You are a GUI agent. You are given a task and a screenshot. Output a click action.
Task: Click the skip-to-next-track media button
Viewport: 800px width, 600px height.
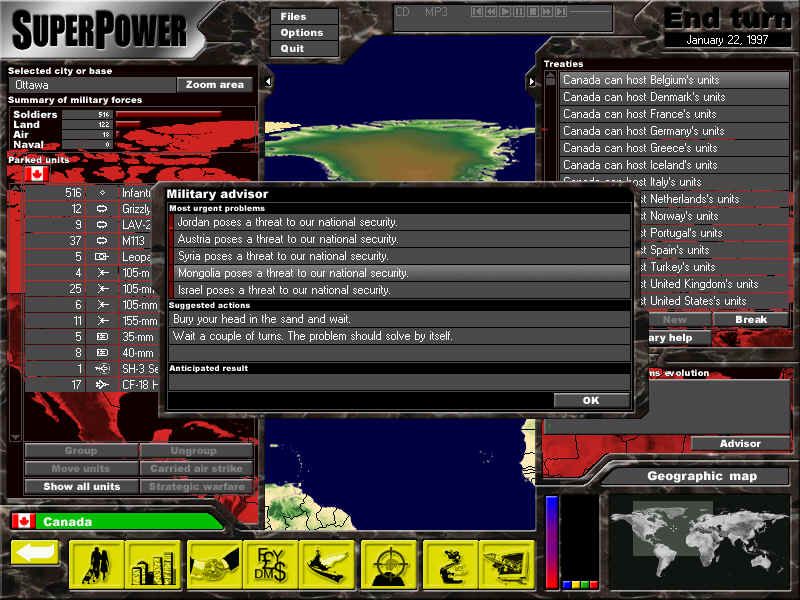pos(561,11)
